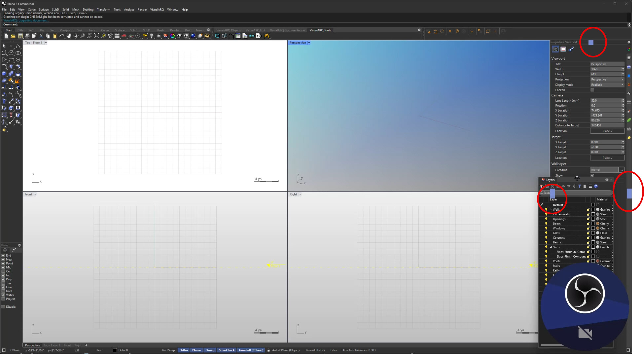Check the Disable osnap checkbox
Image resolution: width=644 pixels, height=354 pixels.
3,307
